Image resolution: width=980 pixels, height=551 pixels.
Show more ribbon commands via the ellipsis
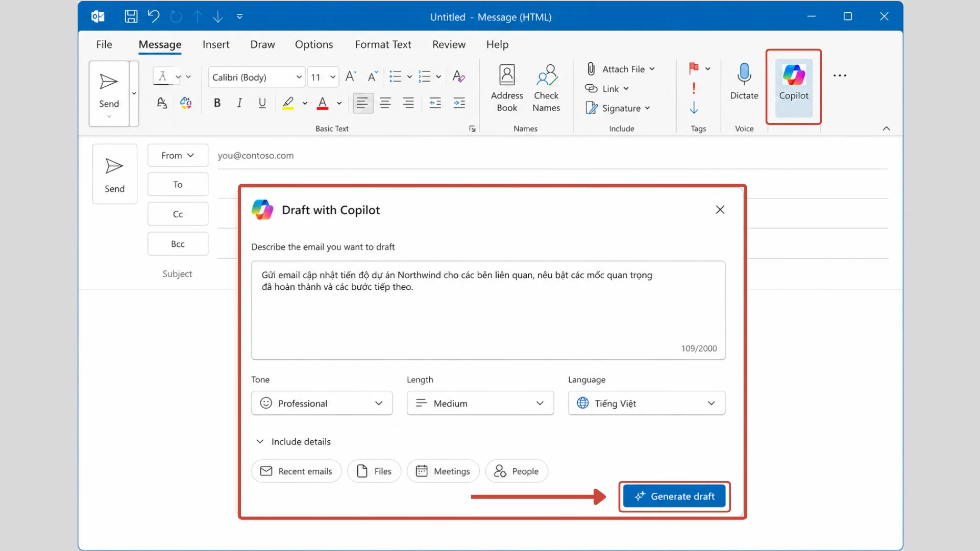coord(840,76)
